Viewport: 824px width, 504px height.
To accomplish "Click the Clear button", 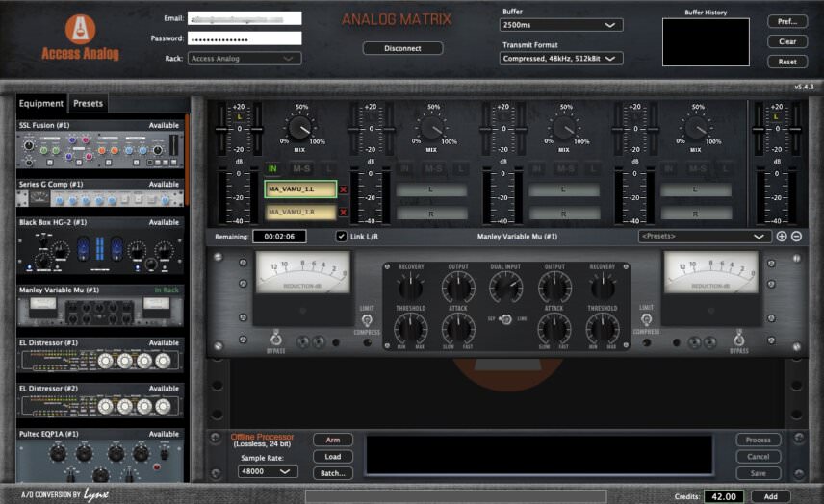I will tap(787, 41).
